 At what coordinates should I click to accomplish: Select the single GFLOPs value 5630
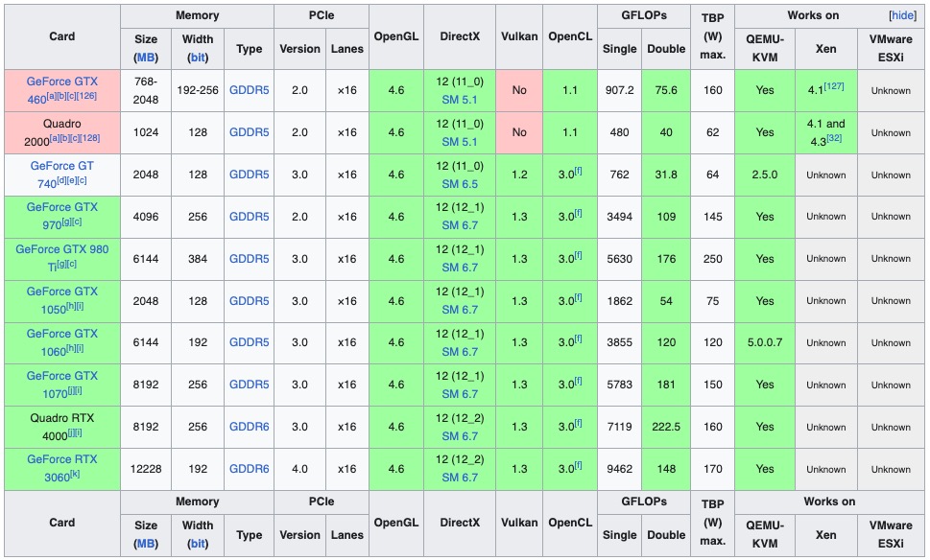pyautogui.click(x=619, y=259)
